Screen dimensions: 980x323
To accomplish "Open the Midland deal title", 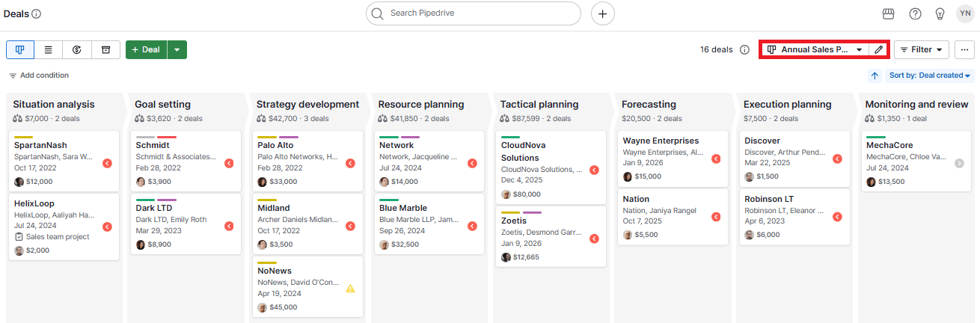I will 274,208.
